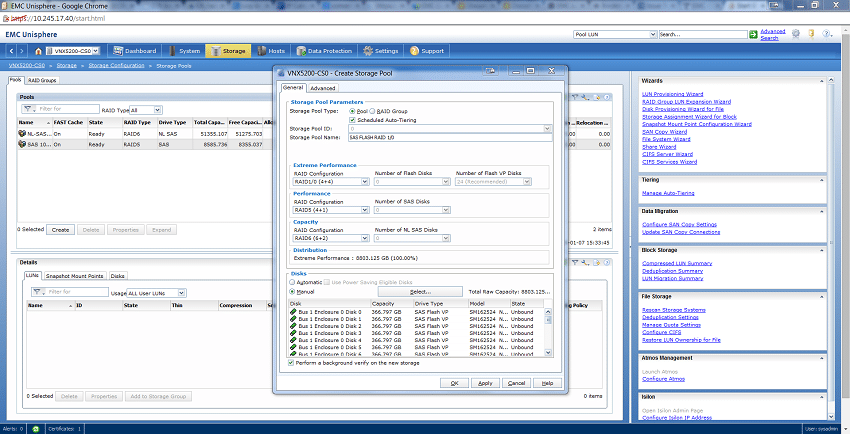
Task: Toggle Use Power Saving Eligible Disks checkbox
Action: pyautogui.click(x=327, y=282)
